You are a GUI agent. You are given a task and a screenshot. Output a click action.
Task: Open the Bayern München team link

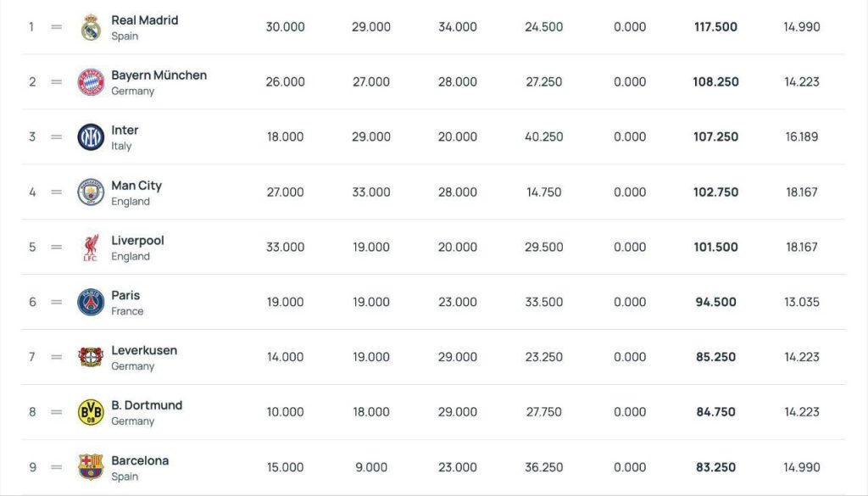click(x=159, y=75)
